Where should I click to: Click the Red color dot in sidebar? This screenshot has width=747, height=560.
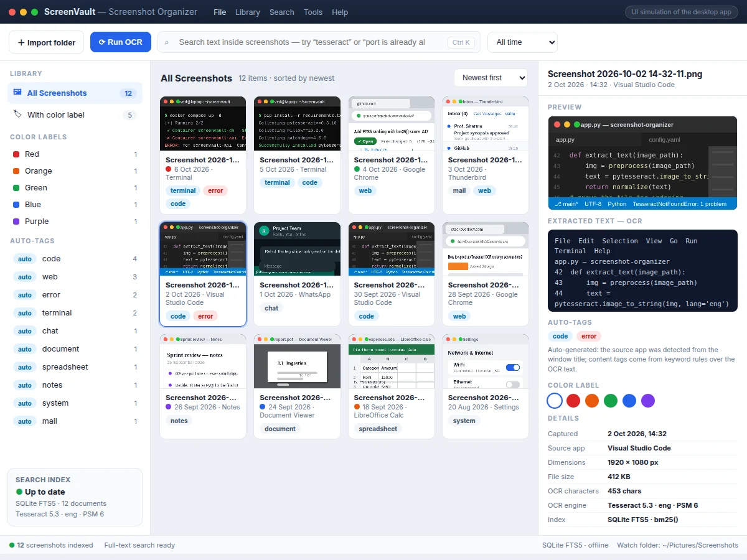[x=16, y=154]
